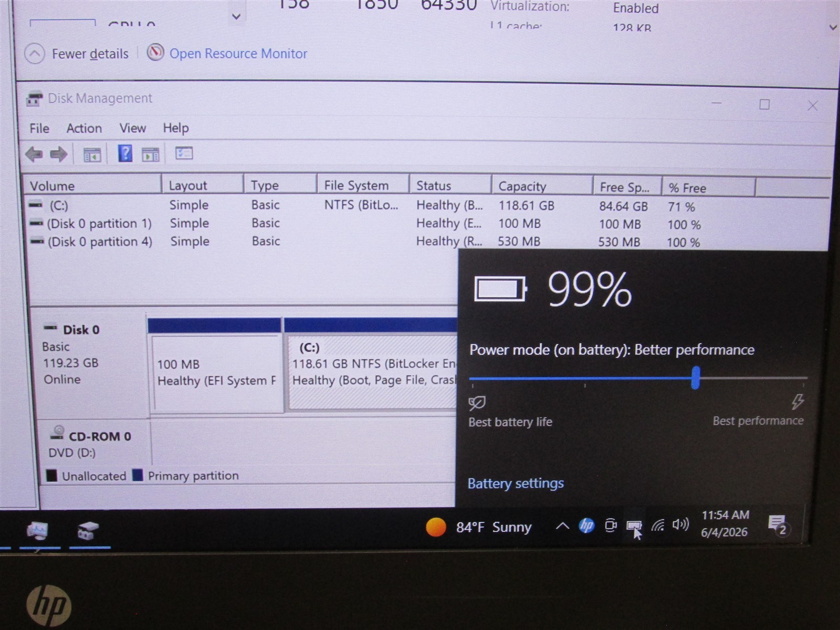Maximize the Disk Management window

click(x=764, y=104)
